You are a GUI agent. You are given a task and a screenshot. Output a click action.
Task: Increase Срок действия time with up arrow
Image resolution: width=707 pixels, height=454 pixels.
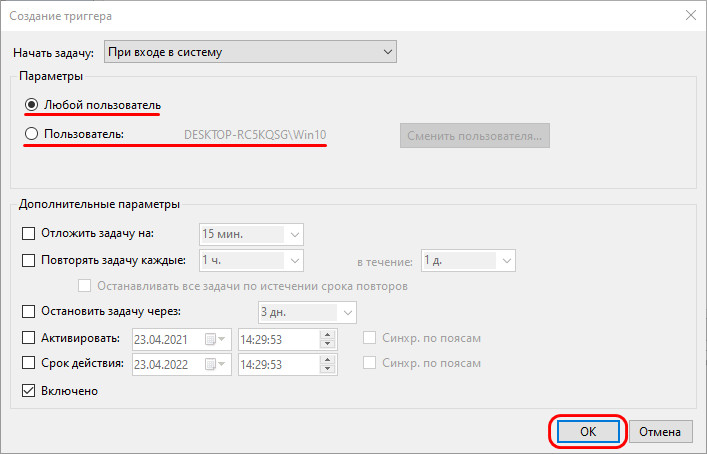[328, 360]
